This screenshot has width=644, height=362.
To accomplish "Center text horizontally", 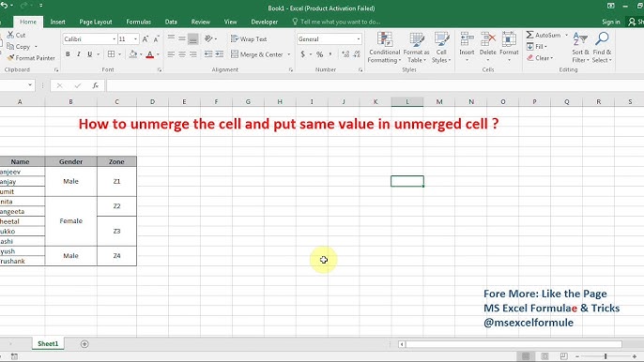I will (182, 54).
